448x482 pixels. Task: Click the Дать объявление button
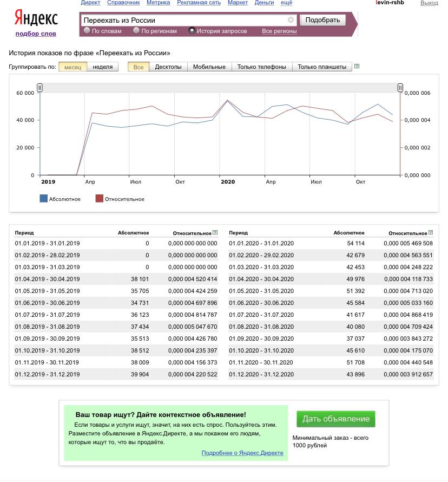(x=335, y=419)
